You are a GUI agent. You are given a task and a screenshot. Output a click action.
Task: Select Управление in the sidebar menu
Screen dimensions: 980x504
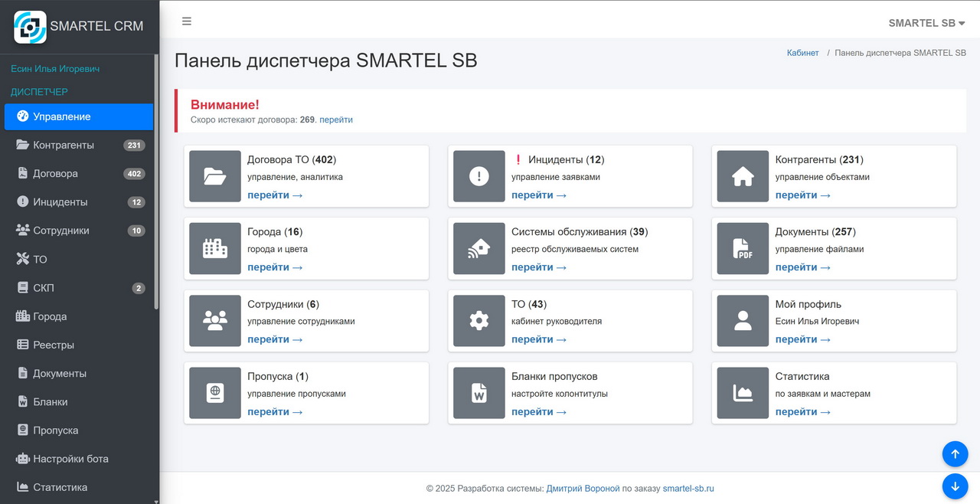79,116
